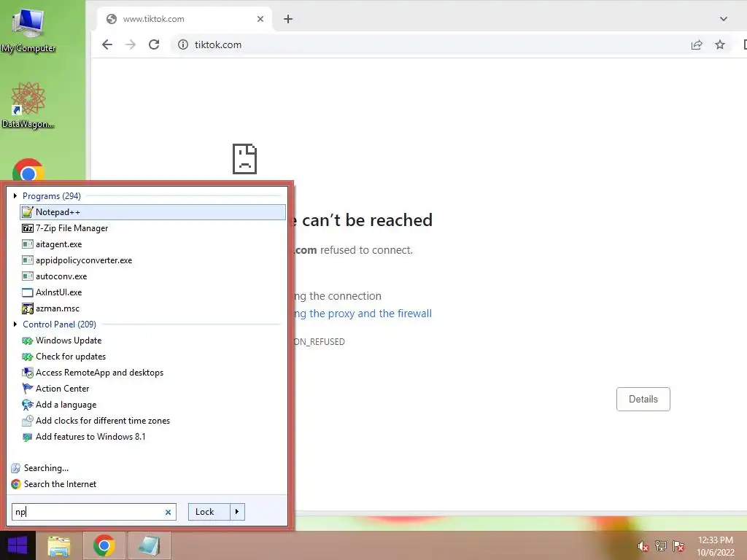Go back in Chrome

tap(107, 44)
